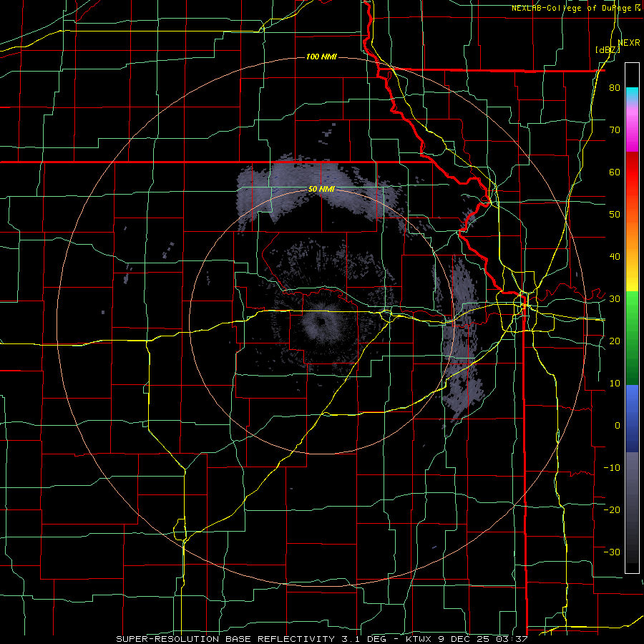Click the -30 value on the dBZ scale
Screen dimensions: 644x644
point(612,552)
